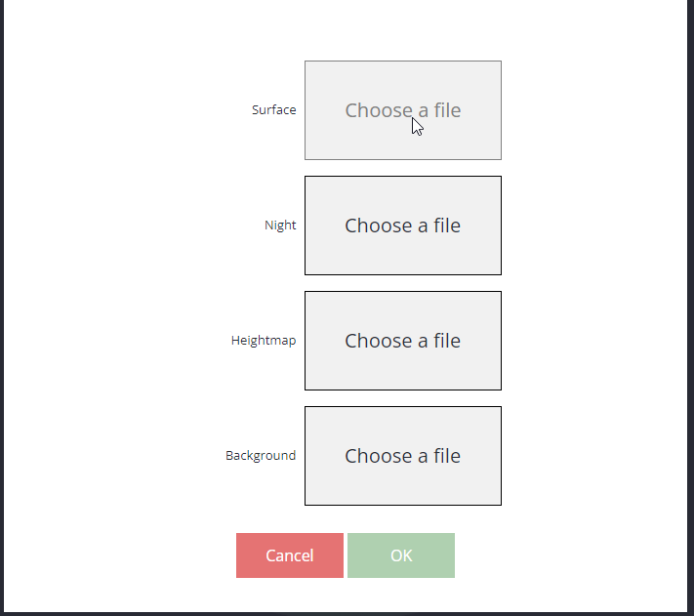
Task: Dismiss the dialog using Cancel
Action: [x=290, y=554]
